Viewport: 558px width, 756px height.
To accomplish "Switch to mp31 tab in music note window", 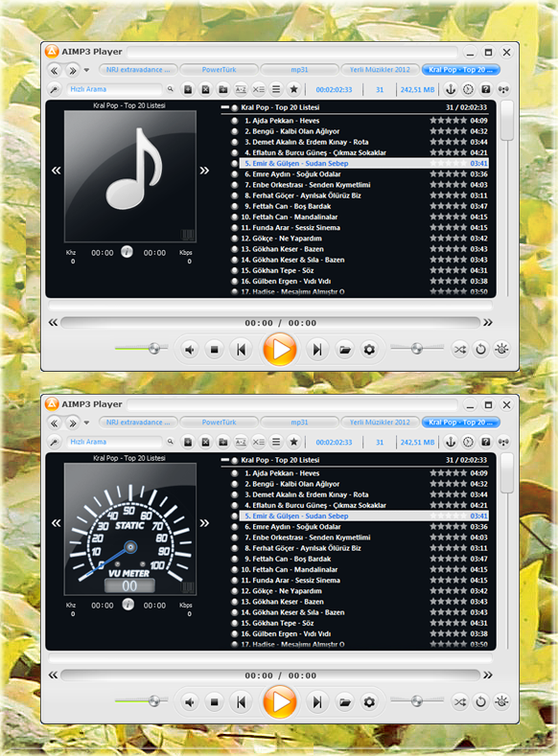I will (x=299, y=70).
